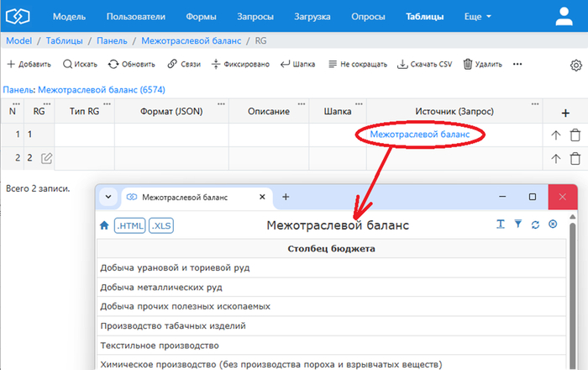This screenshot has width=588, height=370.
Task: Refresh the report using the circular arrows icon
Action: (535, 225)
